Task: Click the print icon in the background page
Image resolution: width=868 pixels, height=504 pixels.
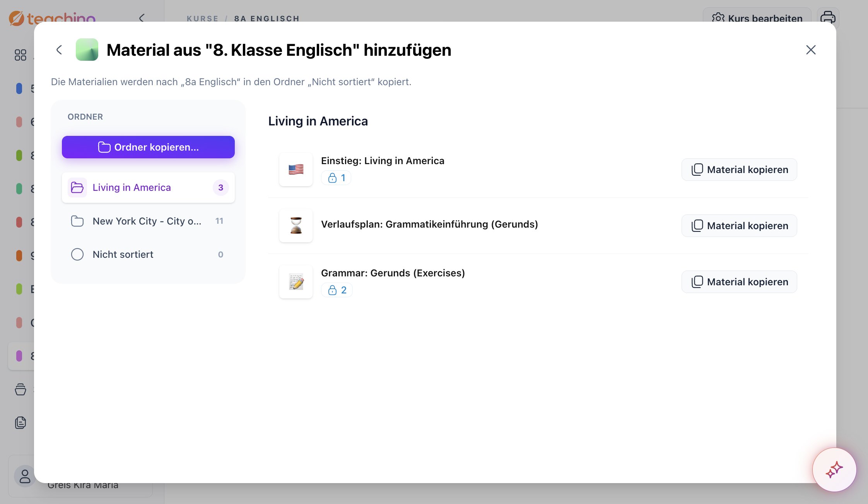Action: pos(828,17)
